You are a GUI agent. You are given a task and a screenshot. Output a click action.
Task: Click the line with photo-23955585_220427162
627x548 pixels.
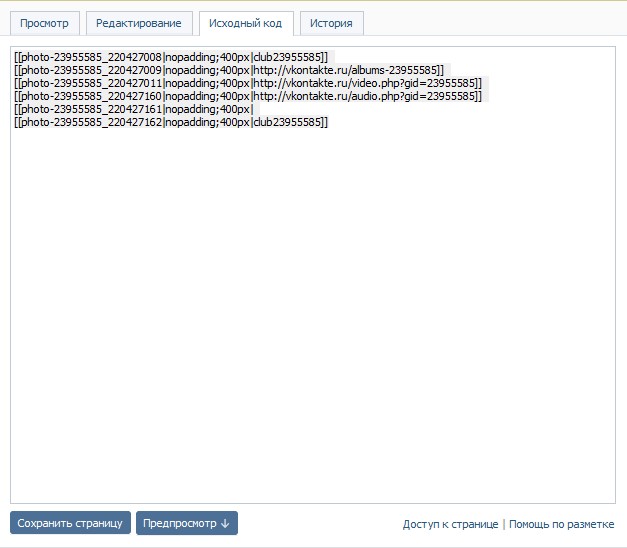pyautogui.click(x=171, y=122)
